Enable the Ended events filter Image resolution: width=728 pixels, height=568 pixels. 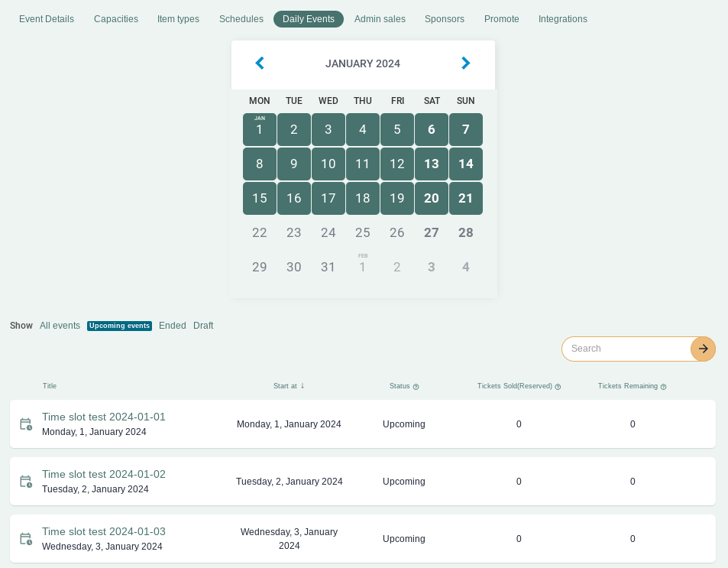click(x=173, y=326)
